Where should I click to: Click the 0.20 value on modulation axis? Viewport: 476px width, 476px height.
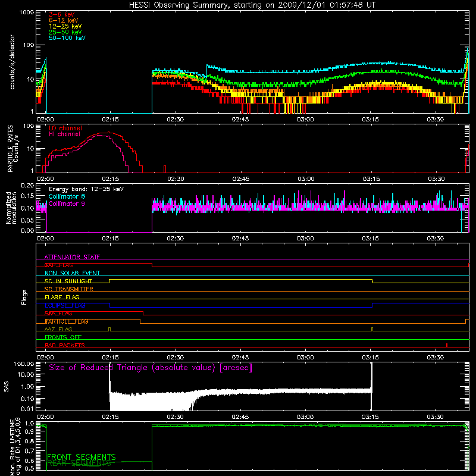click(x=27, y=185)
